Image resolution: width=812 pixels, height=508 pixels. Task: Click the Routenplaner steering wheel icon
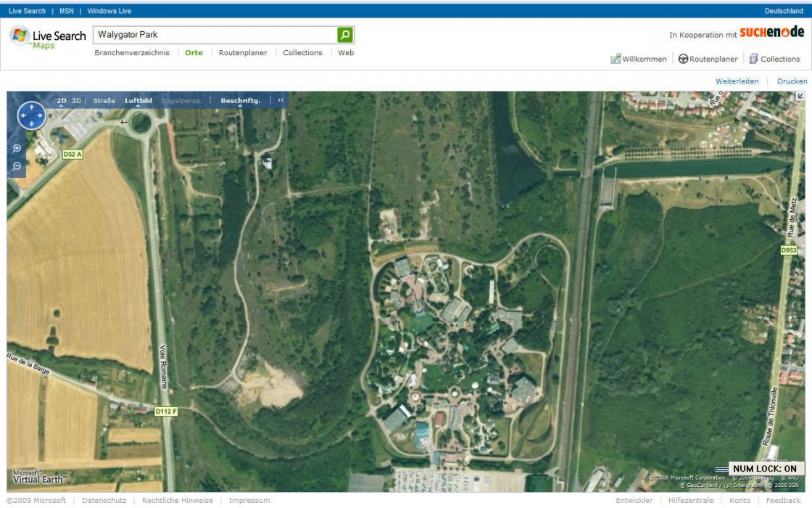683,59
